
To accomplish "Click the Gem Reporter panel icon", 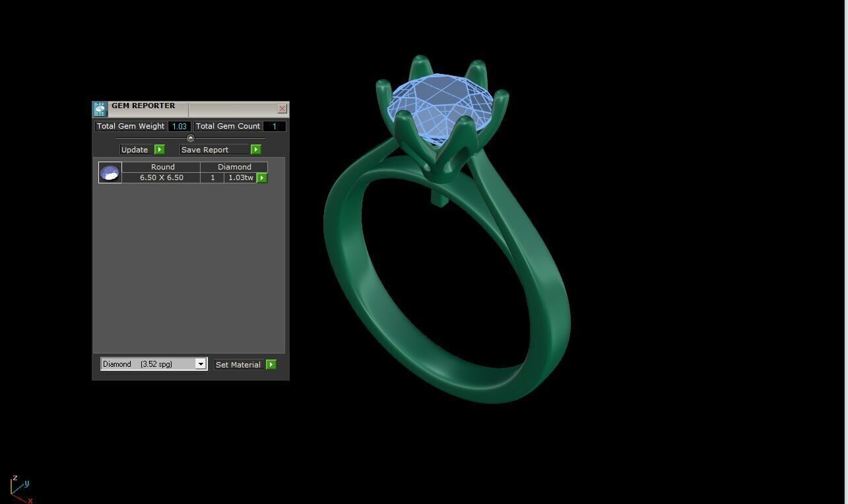I will pyautogui.click(x=99, y=110).
